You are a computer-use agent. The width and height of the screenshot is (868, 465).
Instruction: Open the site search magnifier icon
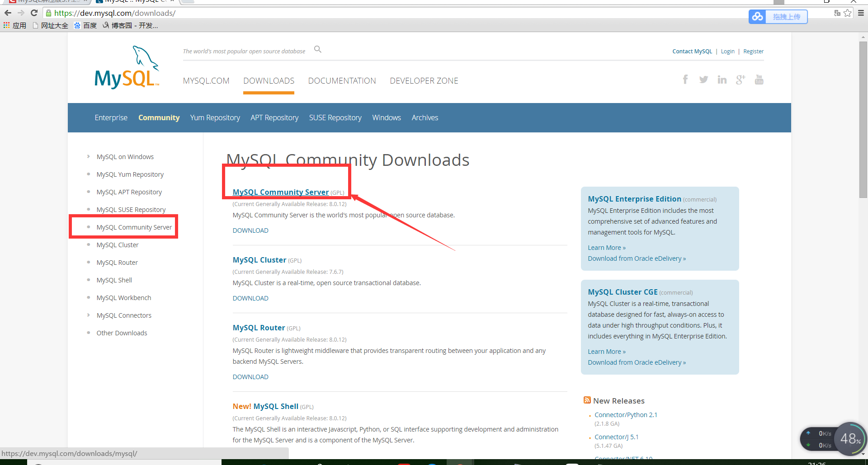(x=318, y=49)
